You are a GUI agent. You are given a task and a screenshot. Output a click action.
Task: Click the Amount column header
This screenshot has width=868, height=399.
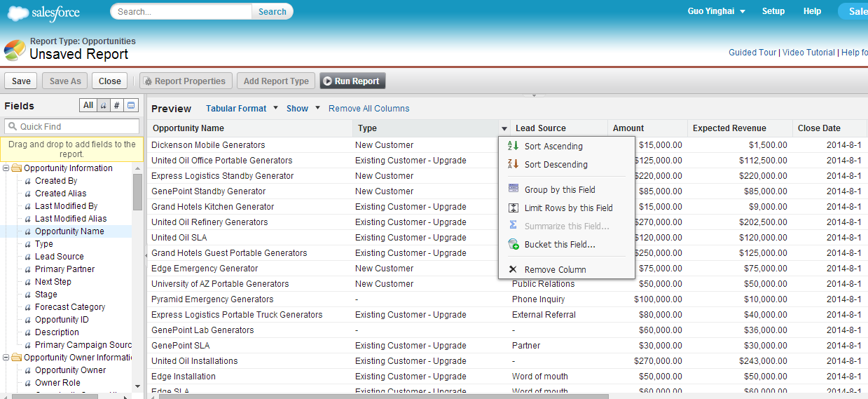pos(647,128)
